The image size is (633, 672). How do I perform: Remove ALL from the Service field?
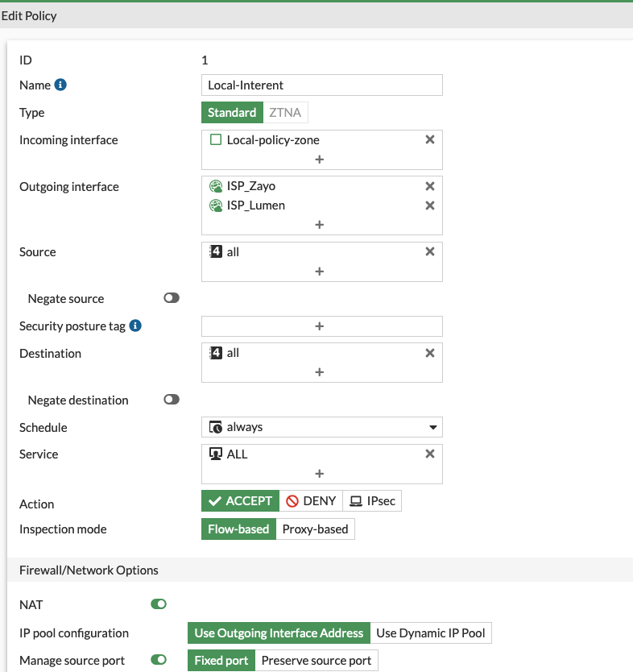click(430, 454)
